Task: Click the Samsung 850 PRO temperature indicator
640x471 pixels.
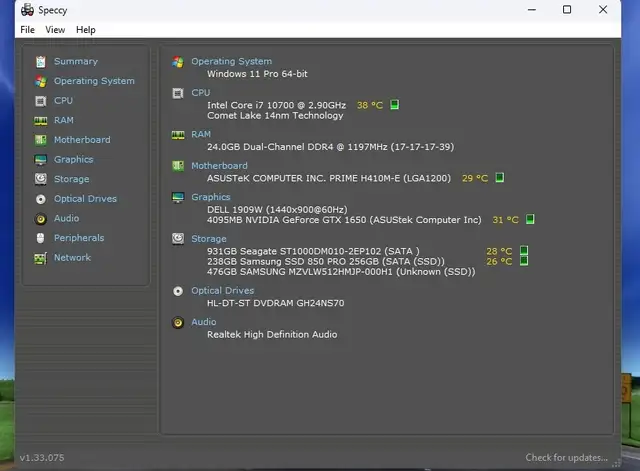Action: tap(524, 261)
